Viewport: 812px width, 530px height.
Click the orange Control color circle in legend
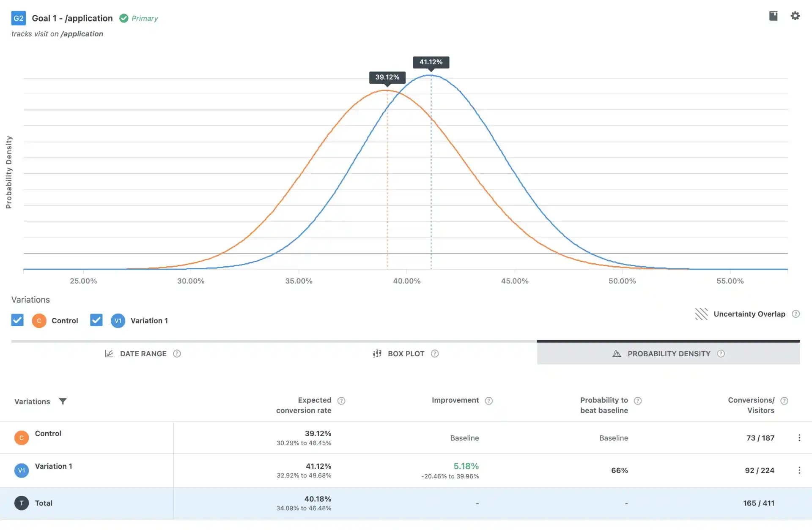pos(39,321)
